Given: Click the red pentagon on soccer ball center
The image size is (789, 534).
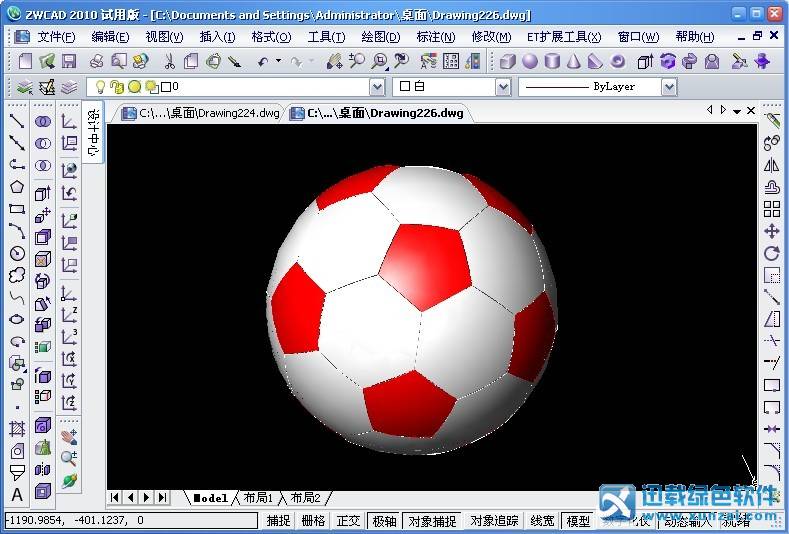Looking at the screenshot, I should point(426,268).
